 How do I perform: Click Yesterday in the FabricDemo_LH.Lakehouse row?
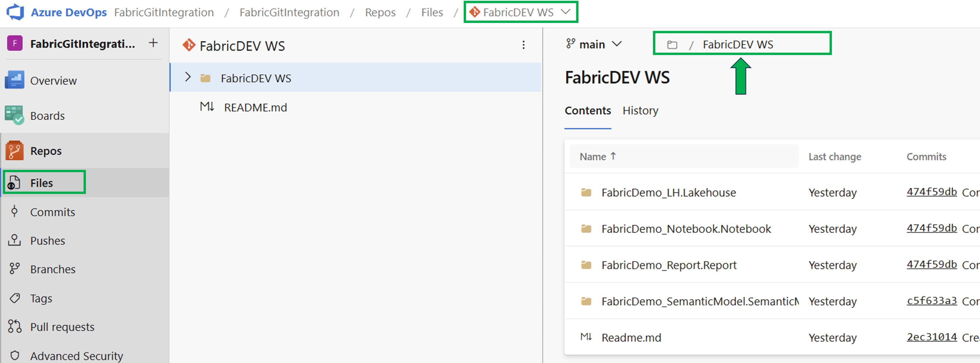832,193
